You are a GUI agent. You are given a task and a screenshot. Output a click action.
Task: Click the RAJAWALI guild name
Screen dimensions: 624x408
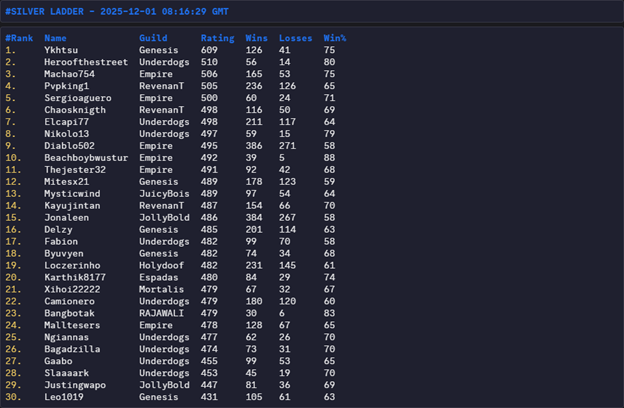click(x=163, y=313)
